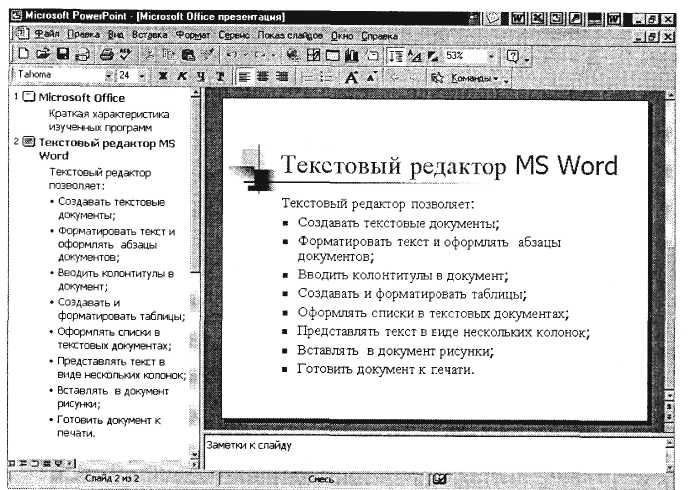
Task: Create a new presentation with New icon
Action: pos(23,55)
